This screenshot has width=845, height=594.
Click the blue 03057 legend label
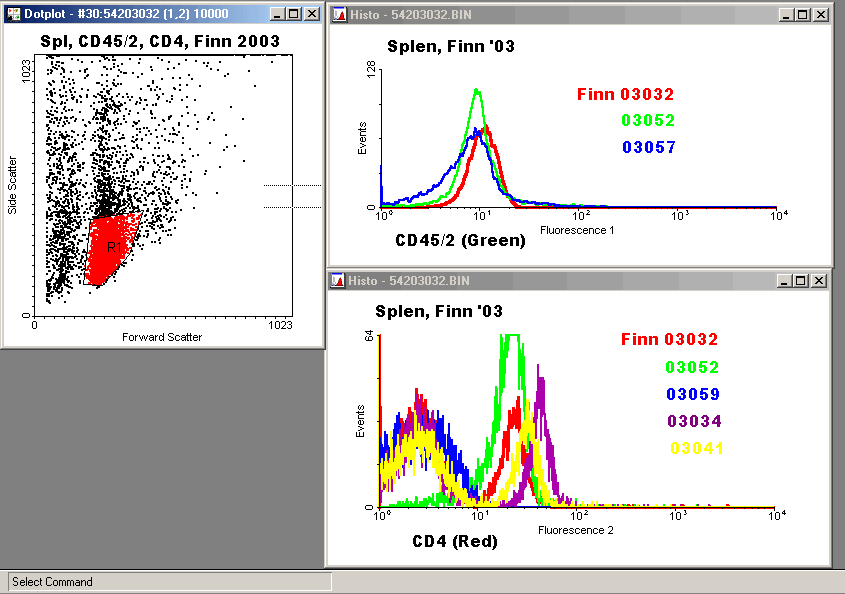click(648, 147)
